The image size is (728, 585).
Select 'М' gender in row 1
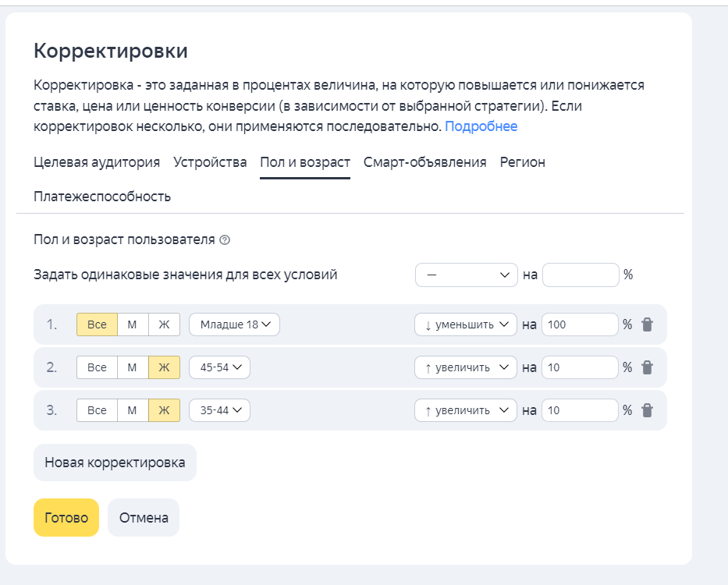click(x=133, y=324)
